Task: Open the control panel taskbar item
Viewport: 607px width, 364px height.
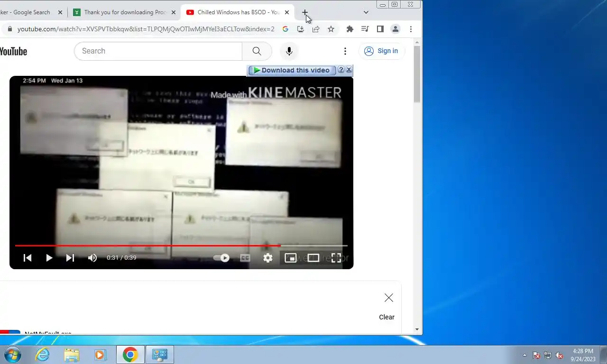Action: coord(160,355)
